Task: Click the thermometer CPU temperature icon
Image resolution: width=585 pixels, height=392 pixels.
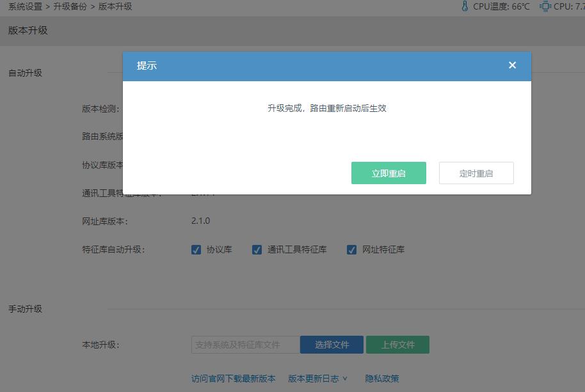Action: [x=464, y=6]
